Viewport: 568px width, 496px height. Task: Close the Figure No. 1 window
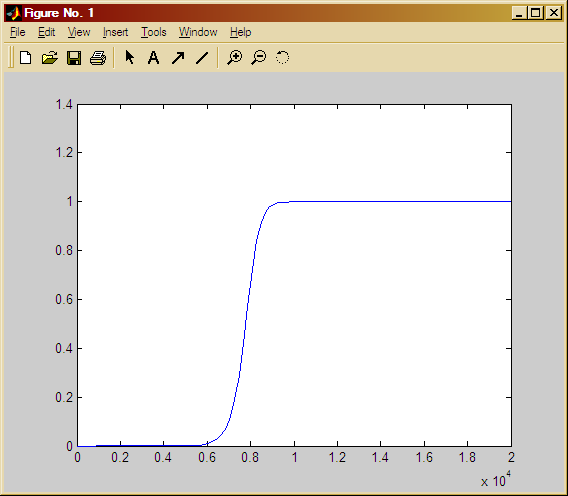pyautogui.click(x=554, y=13)
